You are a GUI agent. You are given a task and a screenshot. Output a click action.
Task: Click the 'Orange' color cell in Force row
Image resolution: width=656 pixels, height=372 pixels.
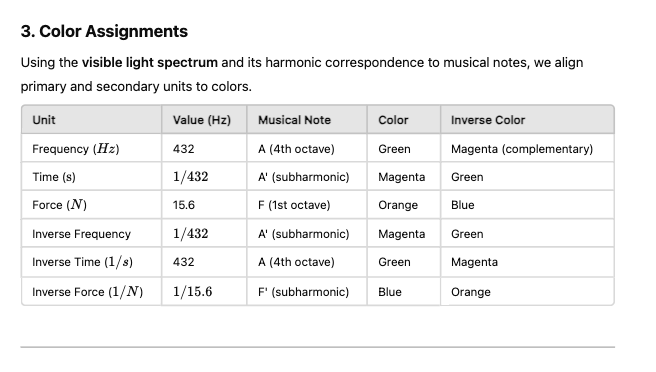click(404, 205)
